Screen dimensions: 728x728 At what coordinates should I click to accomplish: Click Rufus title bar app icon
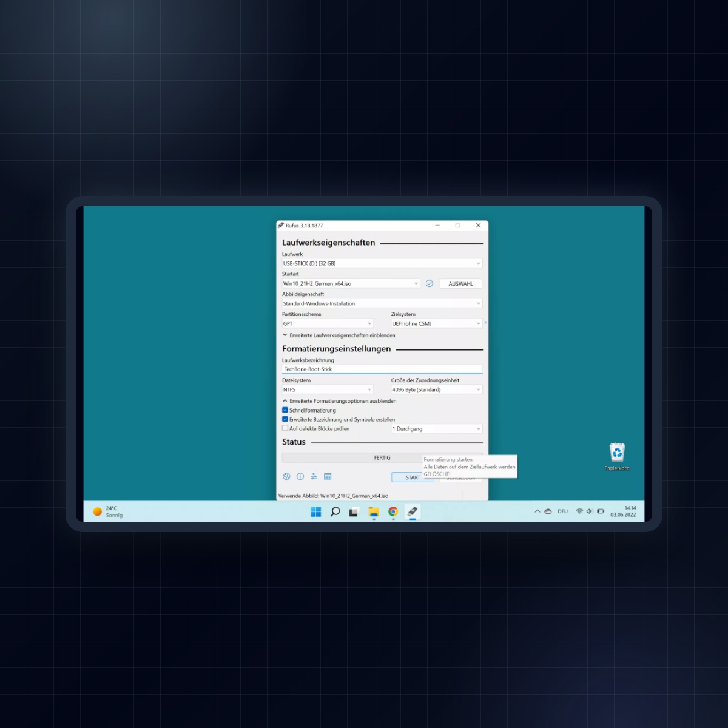[281, 226]
